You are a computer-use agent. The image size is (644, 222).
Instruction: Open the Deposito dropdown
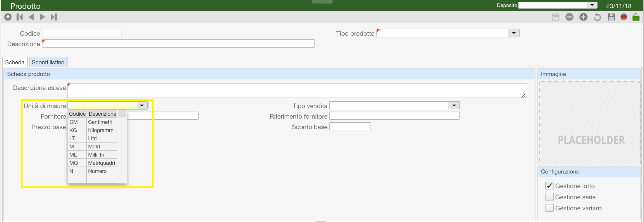(592, 5)
